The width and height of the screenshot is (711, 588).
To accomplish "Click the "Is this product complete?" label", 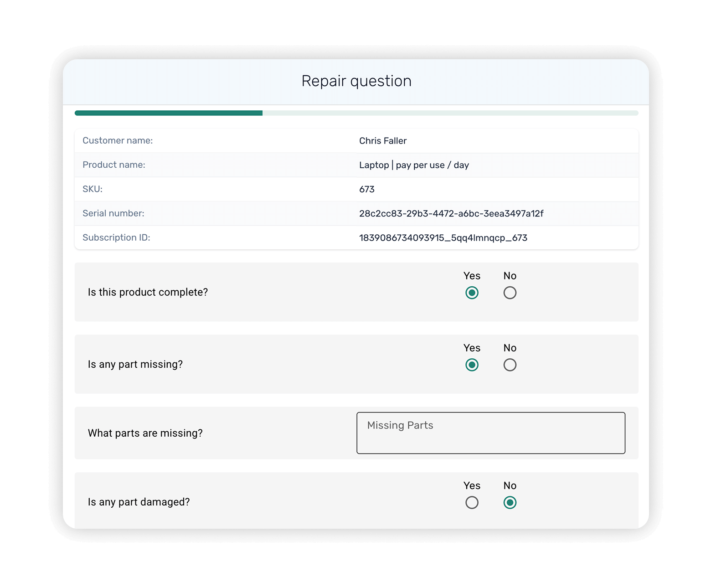I will click(148, 292).
